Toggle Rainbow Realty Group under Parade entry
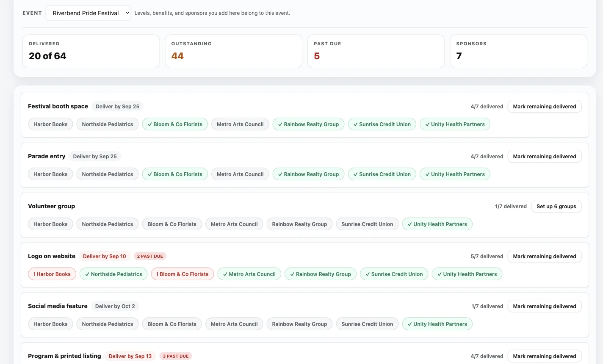This screenshot has height=364, width=603. click(x=308, y=174)
